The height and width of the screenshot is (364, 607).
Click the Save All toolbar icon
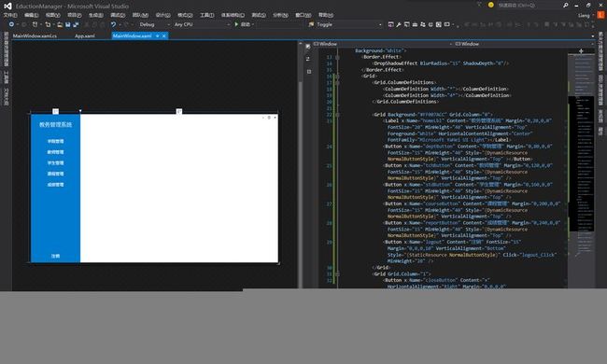click(x=76, y=24)
